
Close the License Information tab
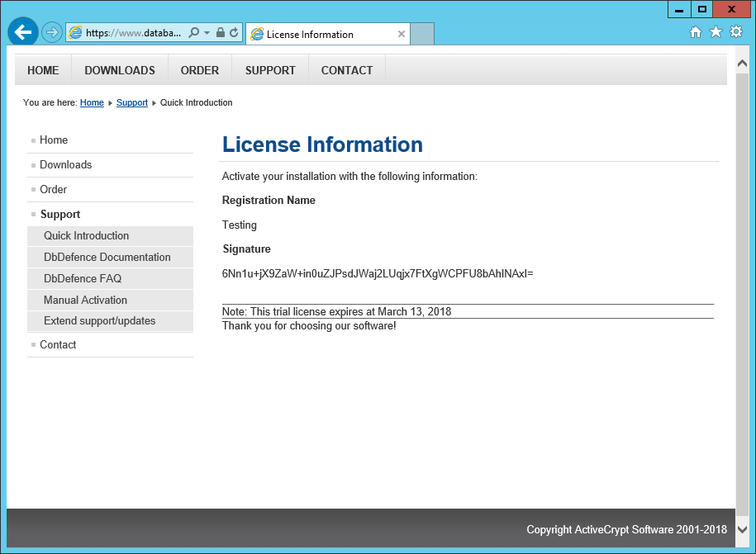402,35
